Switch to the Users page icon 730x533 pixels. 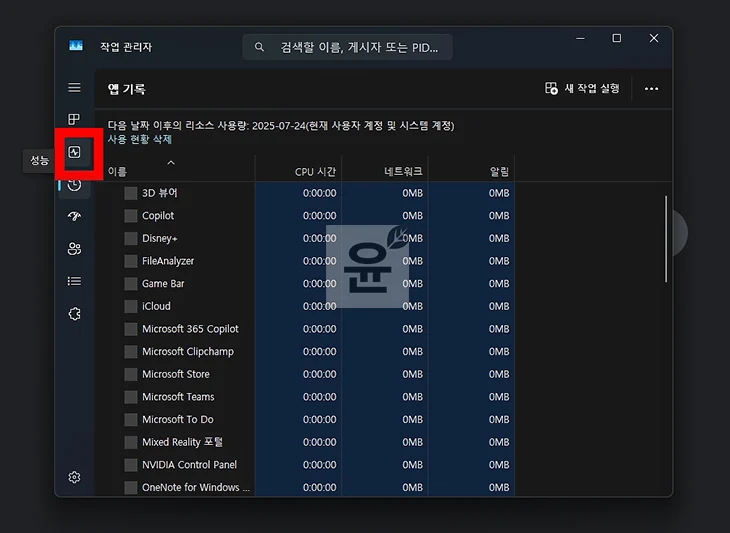pos(74,249)
